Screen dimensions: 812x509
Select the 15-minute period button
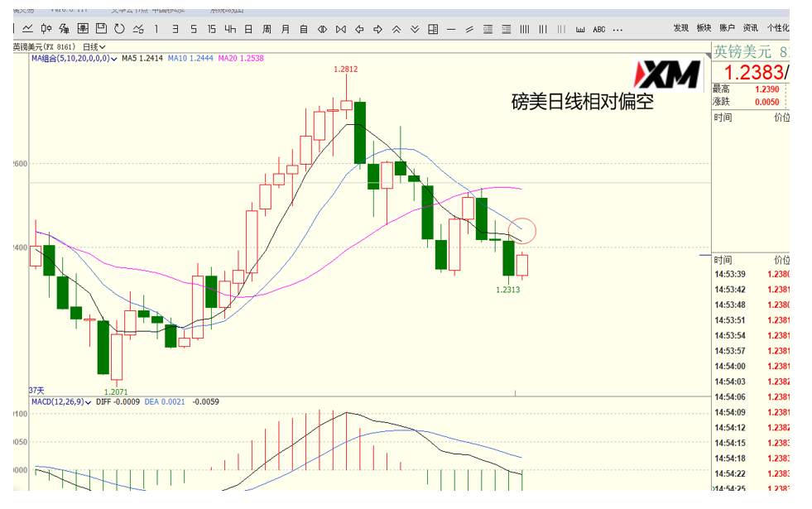(x=211, y=30)
